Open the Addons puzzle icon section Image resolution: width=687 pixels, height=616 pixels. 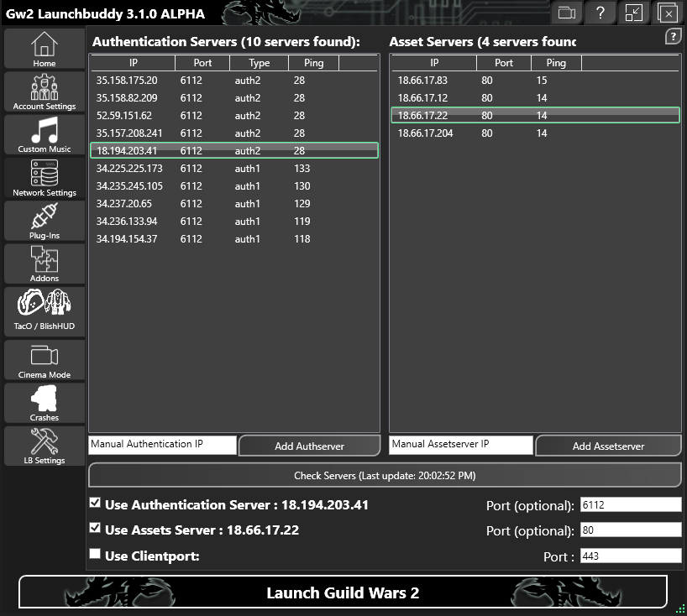click(x=45, y=264)
